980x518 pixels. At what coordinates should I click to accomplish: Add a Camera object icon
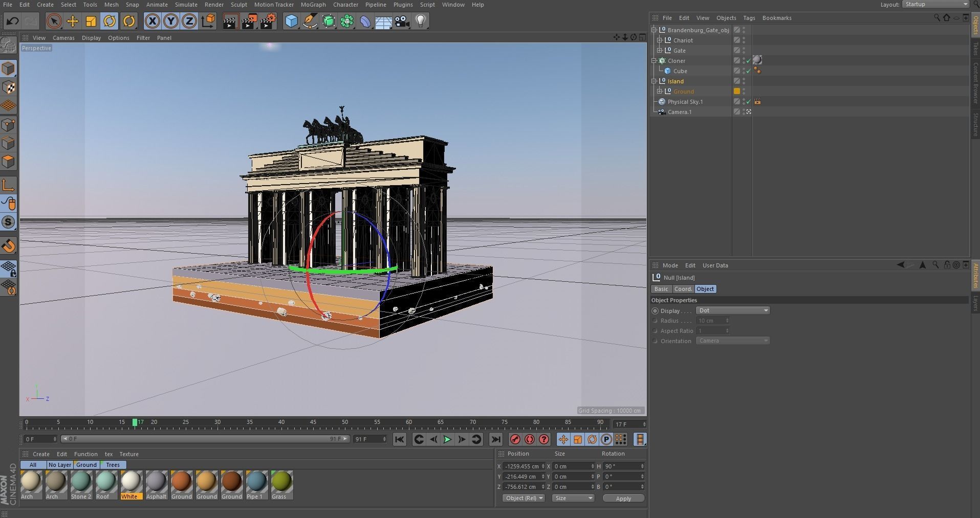402,21
